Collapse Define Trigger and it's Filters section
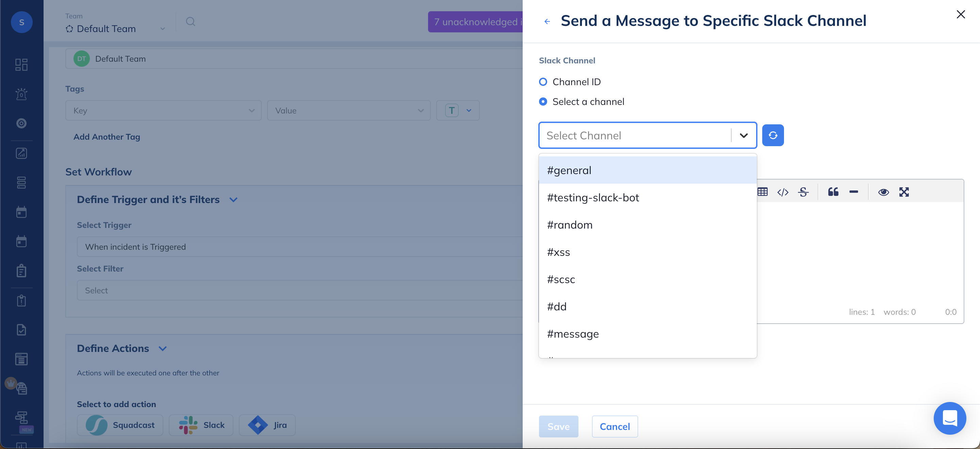The image size is (980, 449). tap(233, 200)
